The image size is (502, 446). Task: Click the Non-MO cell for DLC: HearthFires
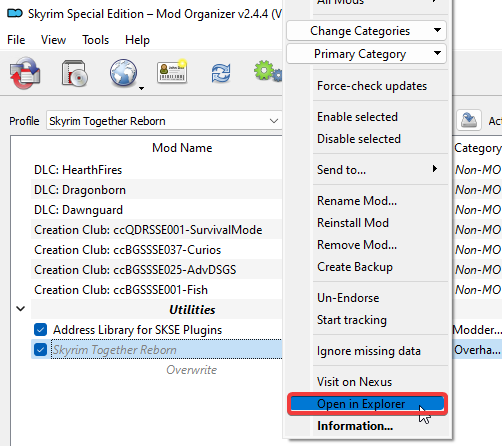click(x=477, y=170)
